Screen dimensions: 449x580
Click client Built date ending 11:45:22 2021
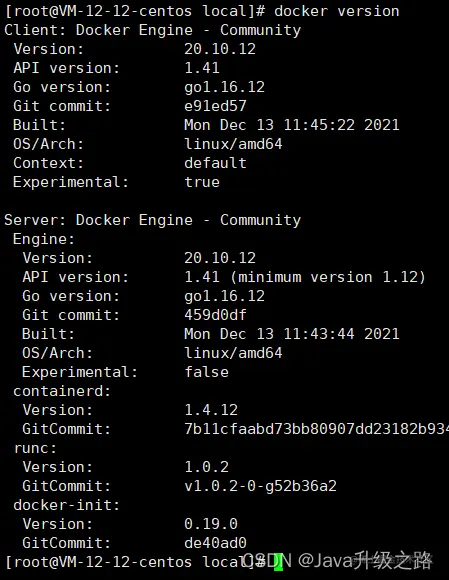coord(292,125)
